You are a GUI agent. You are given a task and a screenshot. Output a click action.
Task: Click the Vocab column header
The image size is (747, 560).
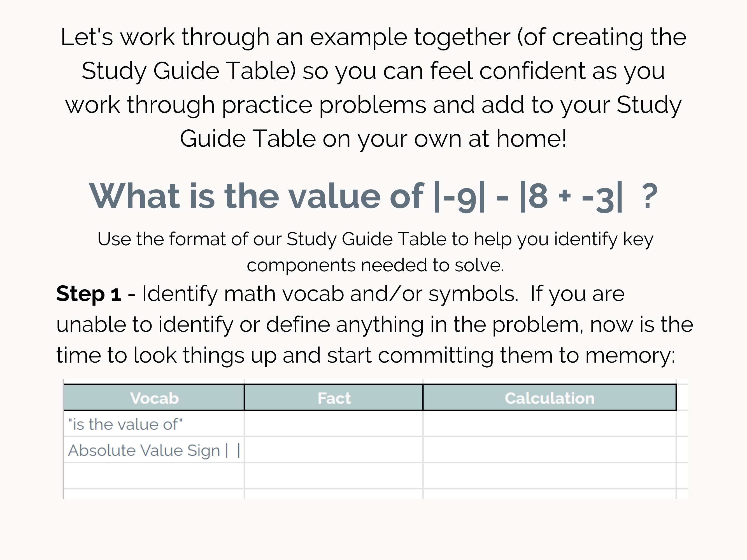click(154, 398)
